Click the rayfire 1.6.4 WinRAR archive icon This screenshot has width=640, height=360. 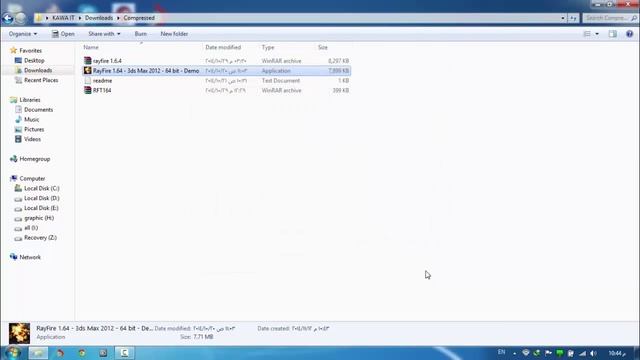(87, 60)
